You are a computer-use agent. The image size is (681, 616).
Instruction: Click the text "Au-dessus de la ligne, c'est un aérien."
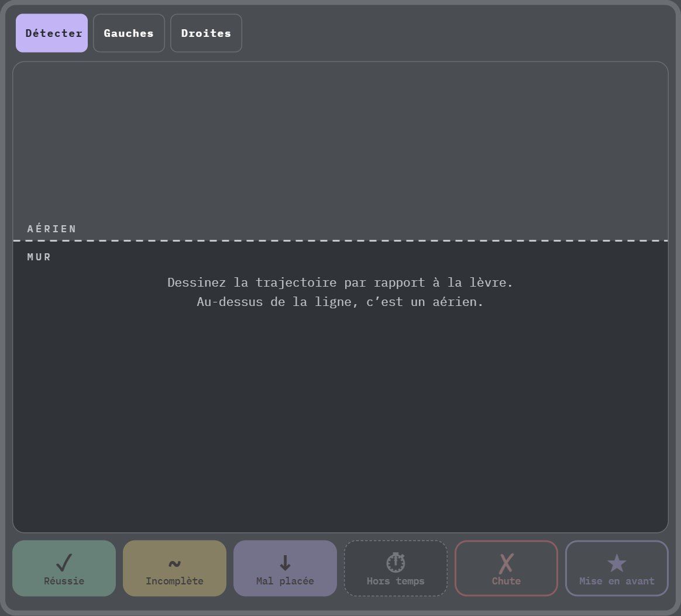coord(340,301)
